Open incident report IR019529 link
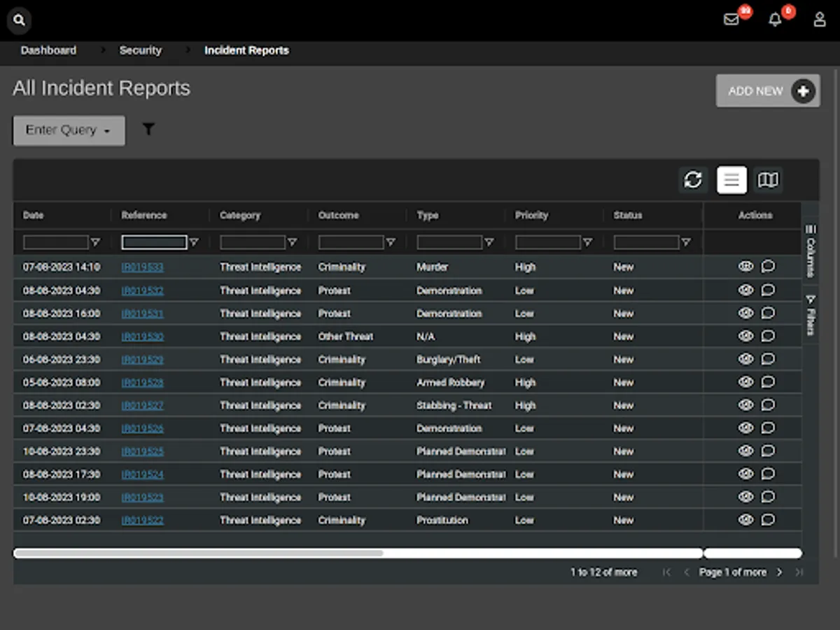This screenshot has height=630, width=840. click(142, 360)
